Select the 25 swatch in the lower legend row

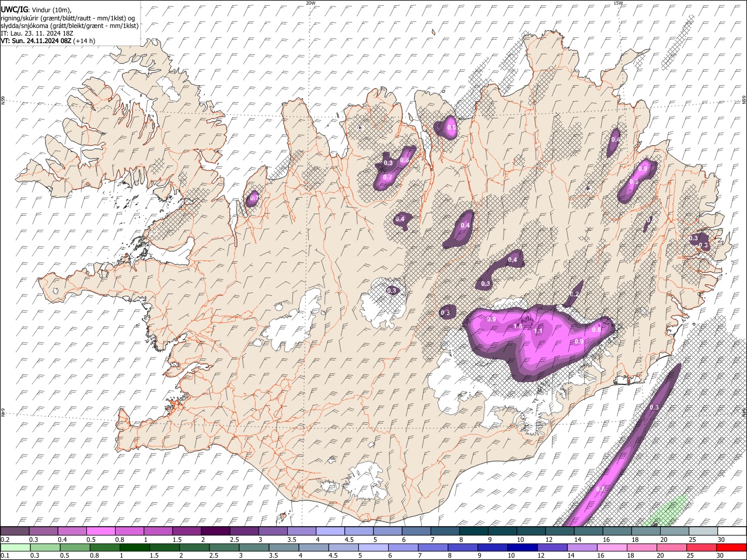coord(701,547)
